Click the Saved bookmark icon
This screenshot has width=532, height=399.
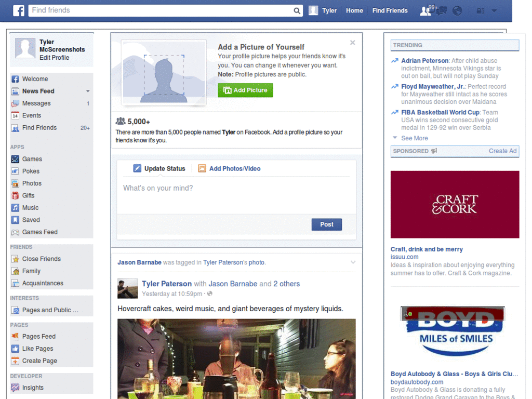[x=15, y=220]
